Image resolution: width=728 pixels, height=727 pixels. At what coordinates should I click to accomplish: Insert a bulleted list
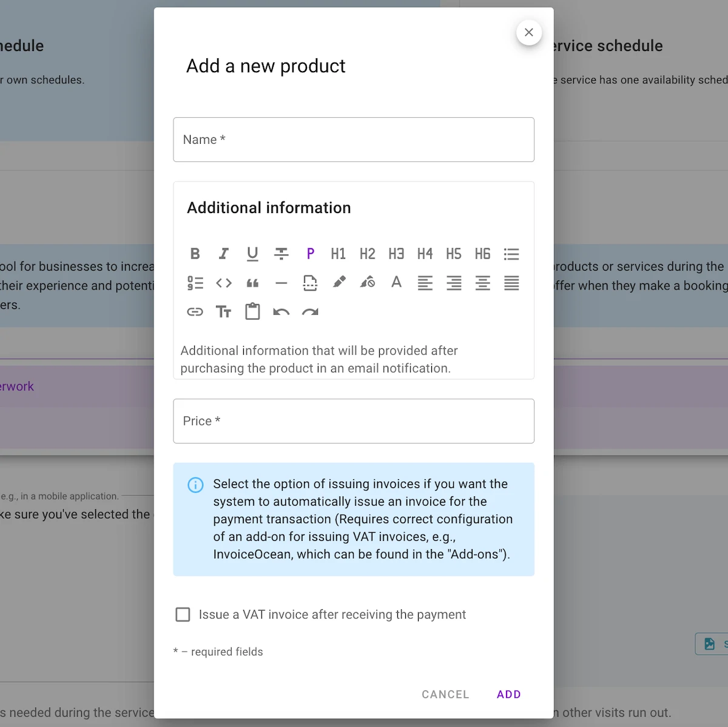pos(511,254)
